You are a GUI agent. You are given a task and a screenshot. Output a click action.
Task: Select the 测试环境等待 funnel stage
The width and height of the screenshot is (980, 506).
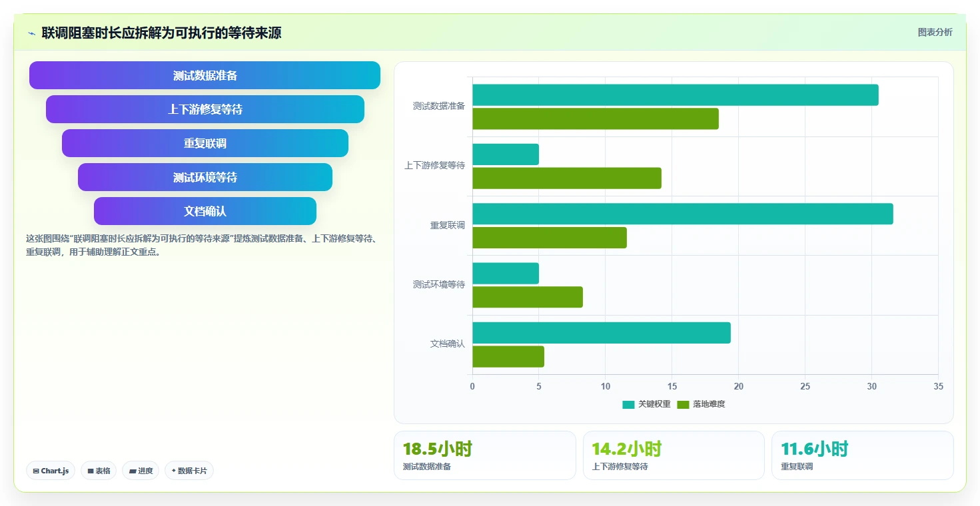(205, 177)
